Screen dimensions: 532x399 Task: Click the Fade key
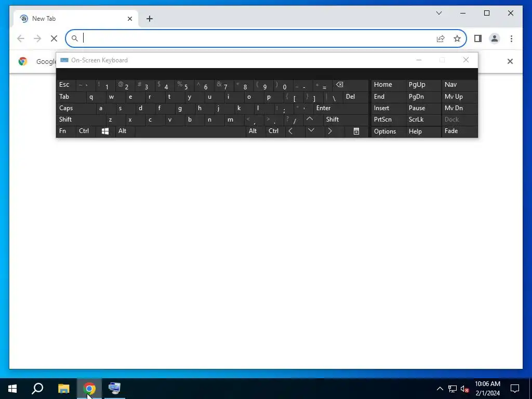pyautogui.click(x=459, y=131)
